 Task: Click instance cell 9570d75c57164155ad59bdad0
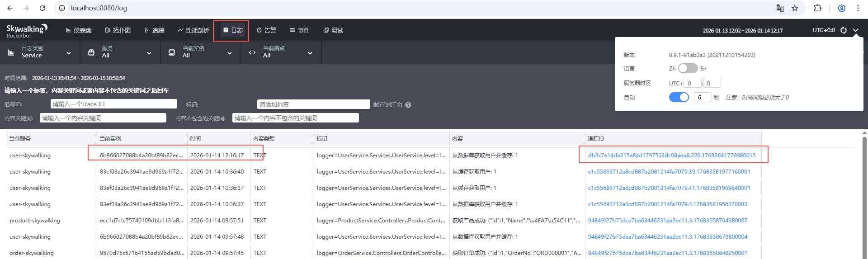pyautogui.click(x=142, y=253)
